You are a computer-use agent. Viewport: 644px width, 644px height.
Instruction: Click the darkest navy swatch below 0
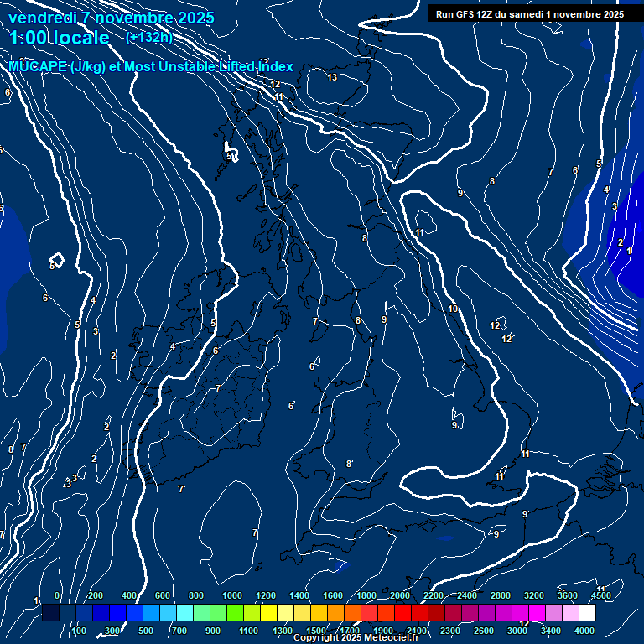click(x=50, y=612)
